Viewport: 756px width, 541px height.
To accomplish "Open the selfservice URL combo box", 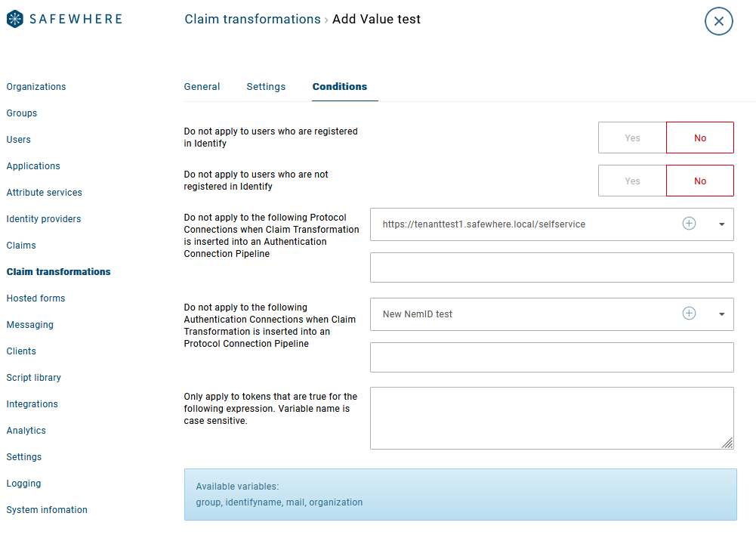I will tap(551, 224).
